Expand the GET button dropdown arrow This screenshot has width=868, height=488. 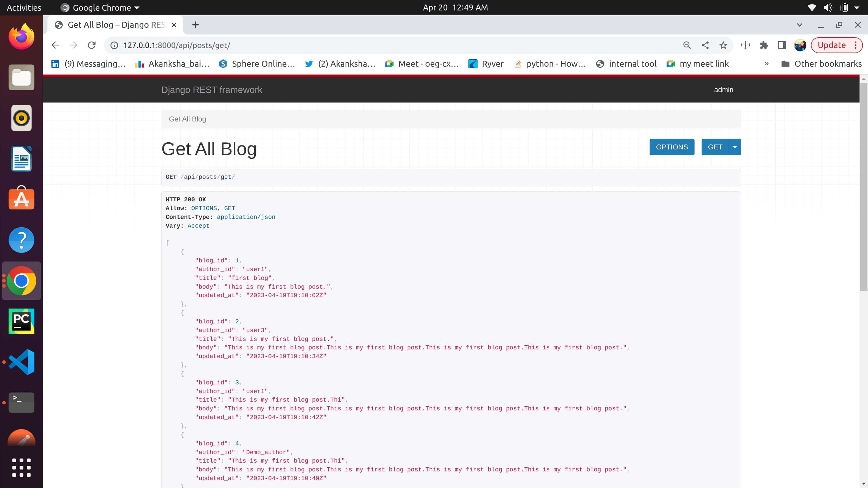(x=735, y=147)
